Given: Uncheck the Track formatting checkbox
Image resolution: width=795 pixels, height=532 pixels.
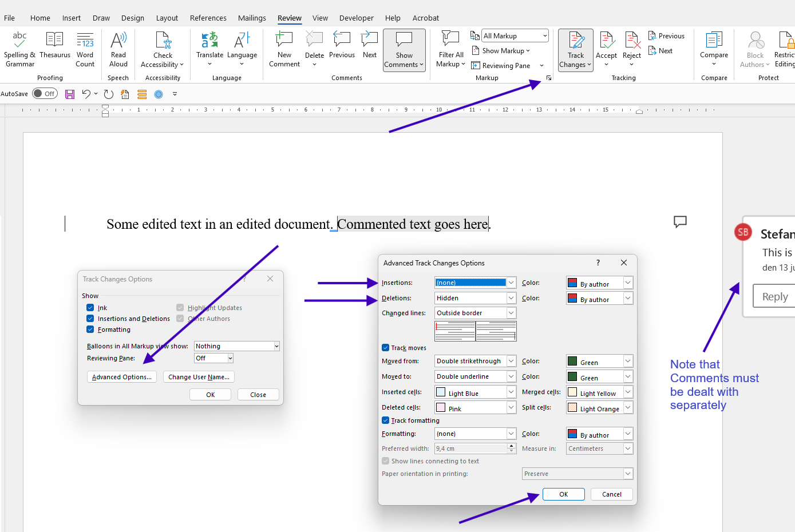Looking at the screenshot, I should point(386,420).
